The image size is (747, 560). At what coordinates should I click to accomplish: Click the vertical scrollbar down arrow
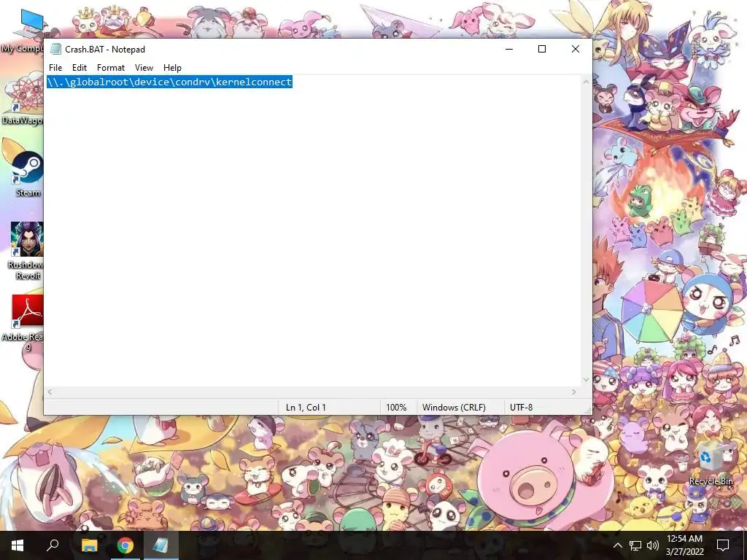(586, 380)
